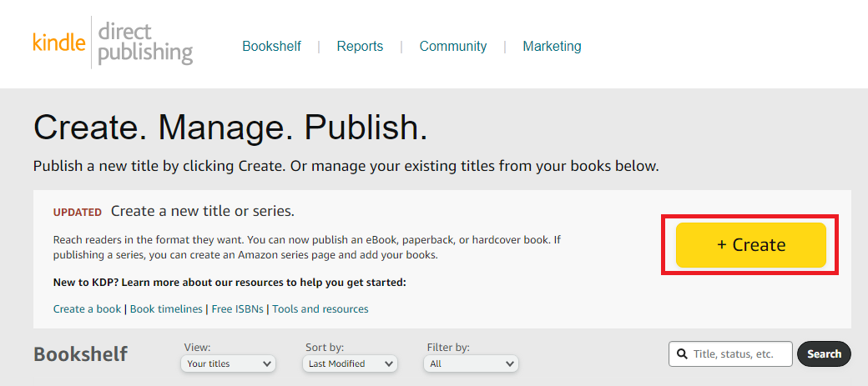Click the 'Create a new title or series.' text
This screenshot has height=386, width=868.
coord(203,211)
